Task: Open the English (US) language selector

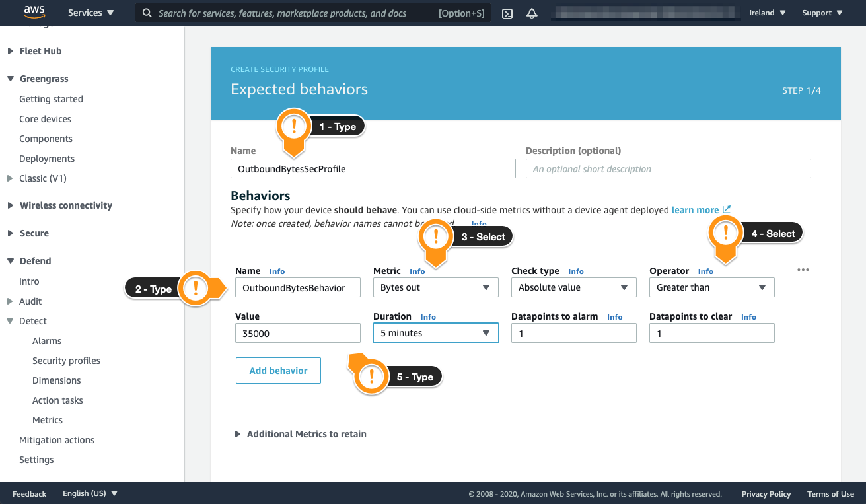Action: (90, 493)
